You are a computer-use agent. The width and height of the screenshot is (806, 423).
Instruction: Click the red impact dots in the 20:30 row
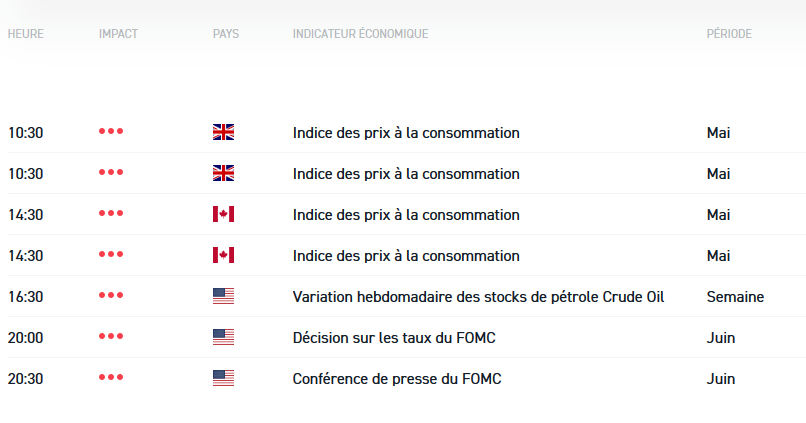(x=111, y=378)
